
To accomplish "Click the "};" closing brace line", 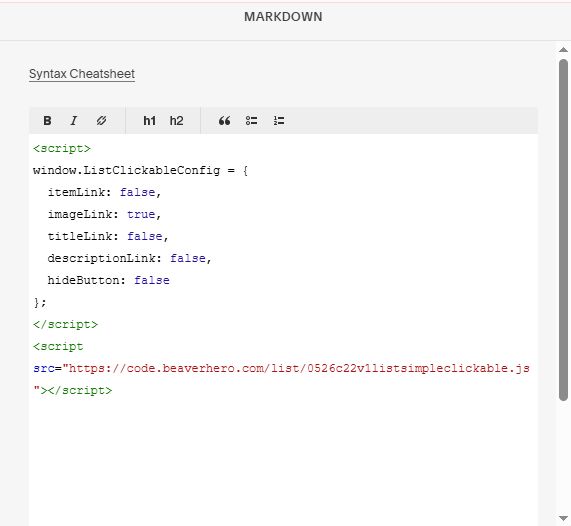I will tap(40, 302).
